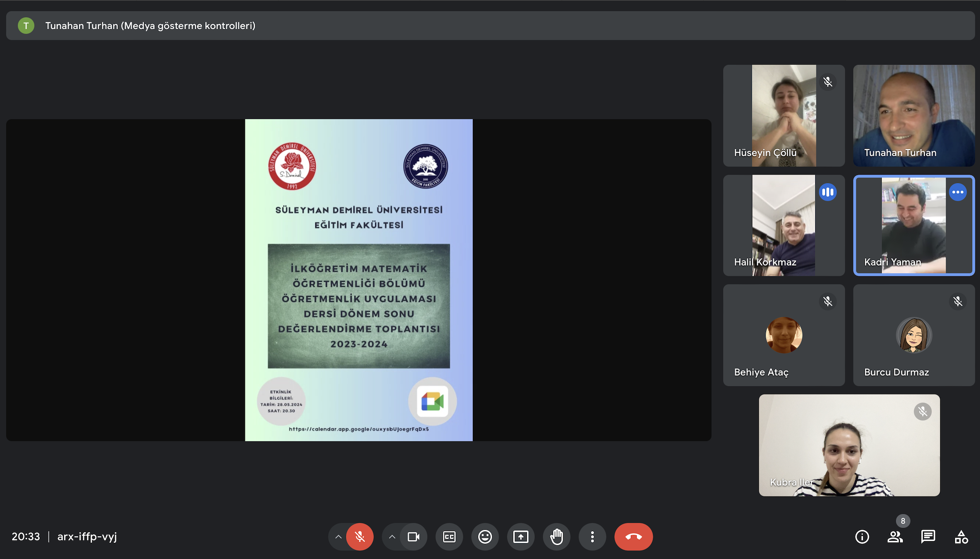Toggle the camera off
Viewport: 980px width, 559px height.
[x=413, y=537]
